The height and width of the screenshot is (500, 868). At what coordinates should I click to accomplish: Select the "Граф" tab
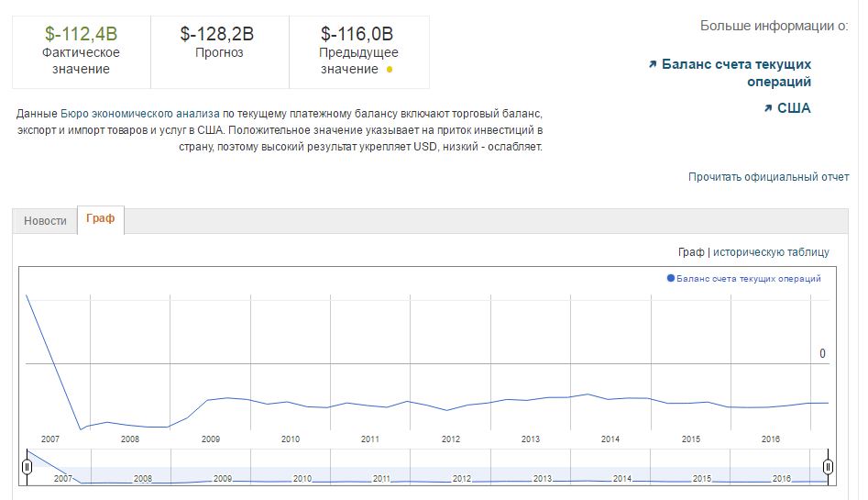(100, 219)
